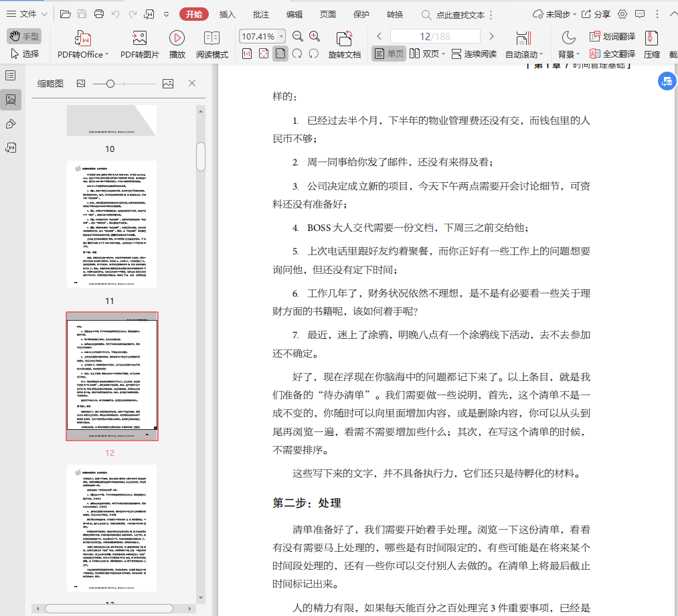Image resolution: width=678 pixels, height=616 pixels.
Task: Click the larger thumbnail size icon
Action: pos(168,84)
